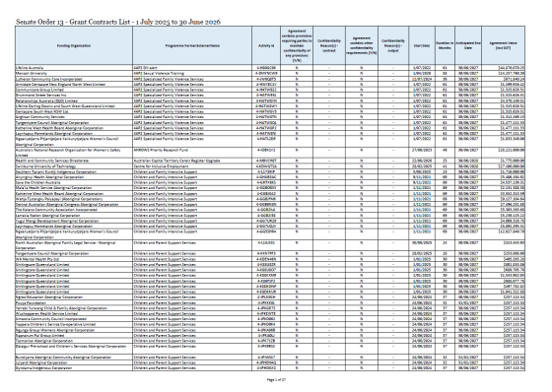552x392 pixels.
Task: Click the Activity Id column header
Action: 266,45
